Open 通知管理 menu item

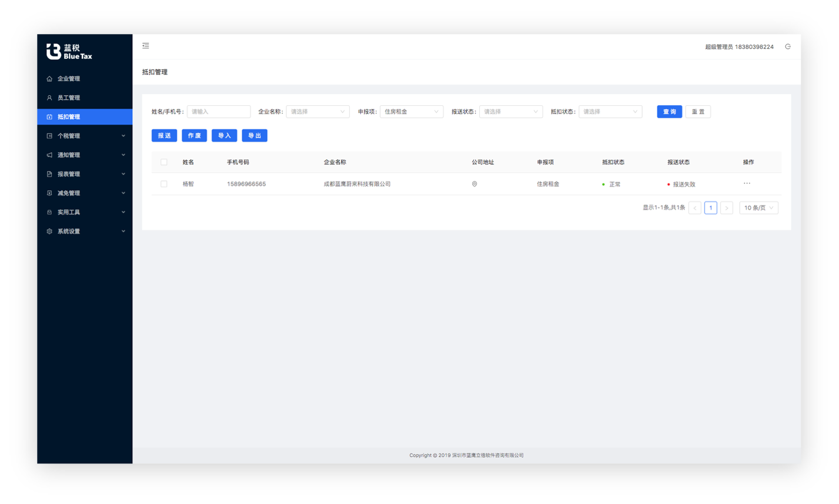tap(85, 155)
